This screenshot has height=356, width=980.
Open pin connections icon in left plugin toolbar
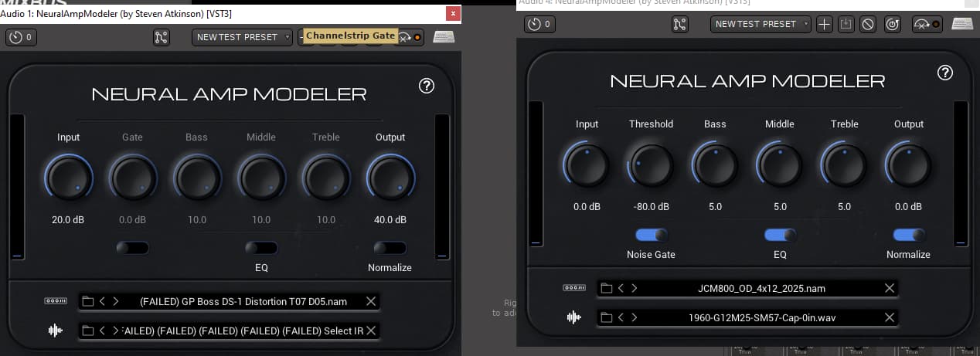pos(162,37)
